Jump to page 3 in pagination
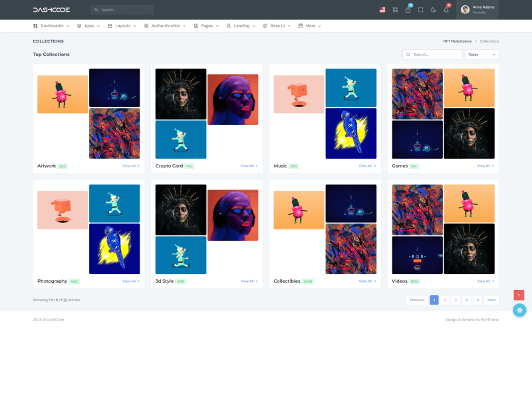 (x=456, y=300)
